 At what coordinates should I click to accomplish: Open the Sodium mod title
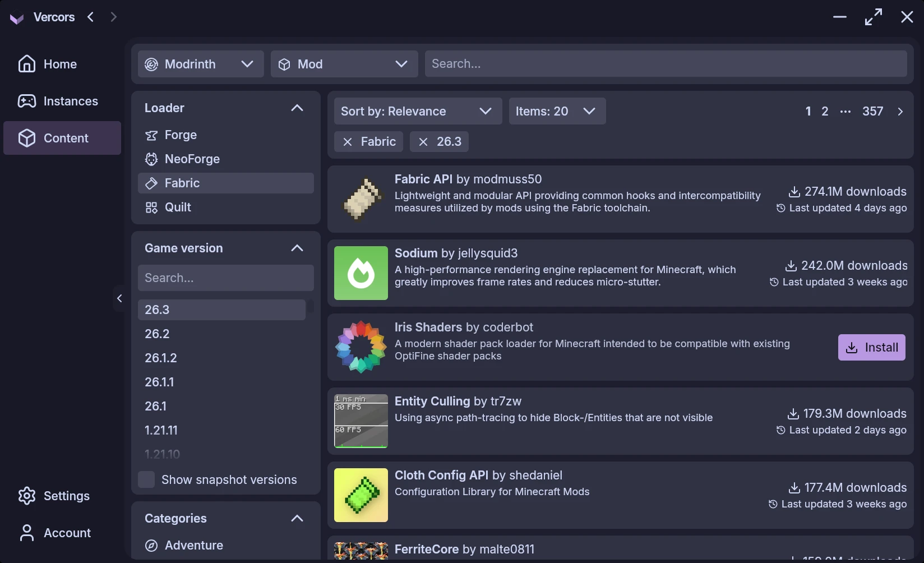(416, 253)
